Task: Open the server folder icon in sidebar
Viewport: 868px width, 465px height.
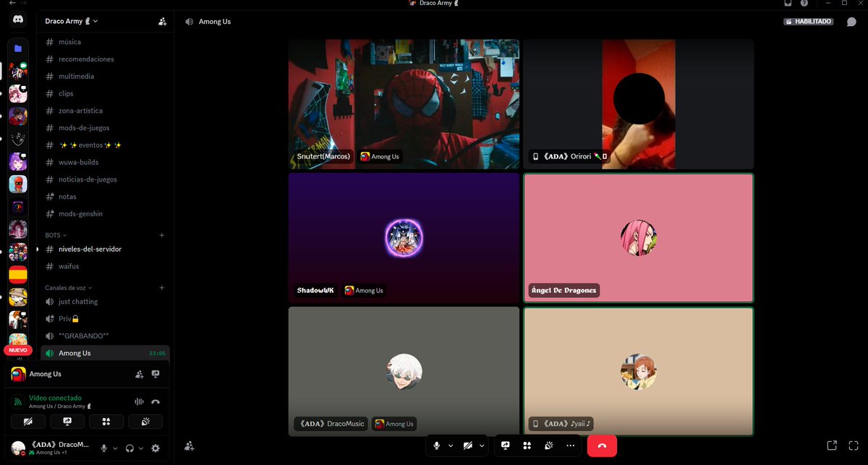Action: coord(18,48)
